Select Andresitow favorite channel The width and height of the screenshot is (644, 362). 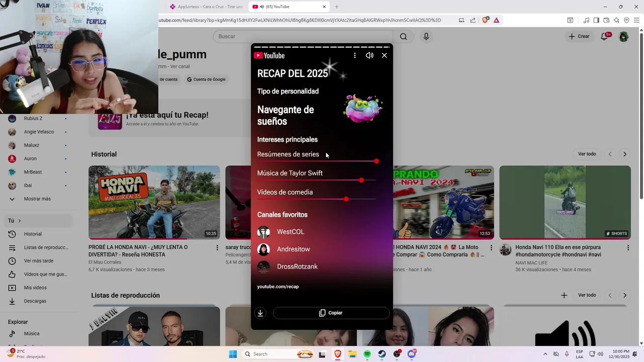point(284,249)
